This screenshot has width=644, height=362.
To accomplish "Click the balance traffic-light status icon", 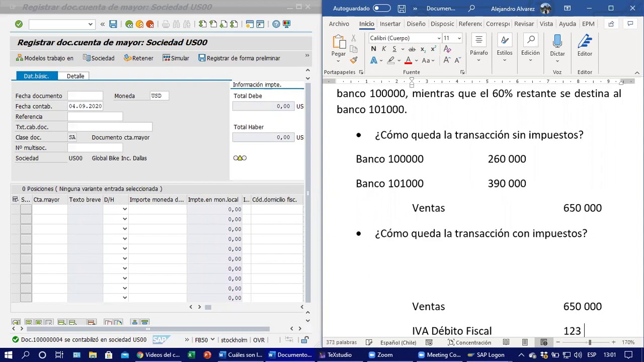I will (240, 158).
